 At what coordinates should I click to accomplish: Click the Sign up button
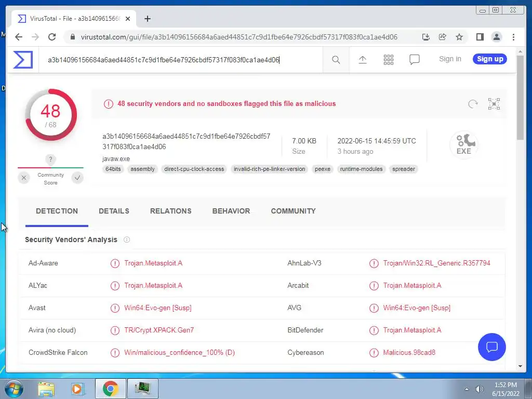coord(490,59)
